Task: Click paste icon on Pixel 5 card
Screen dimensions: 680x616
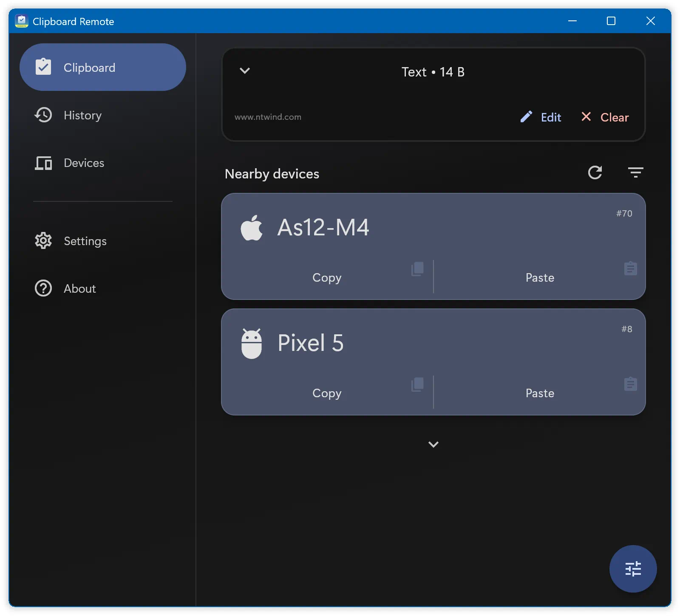Action: click(631, 384)
